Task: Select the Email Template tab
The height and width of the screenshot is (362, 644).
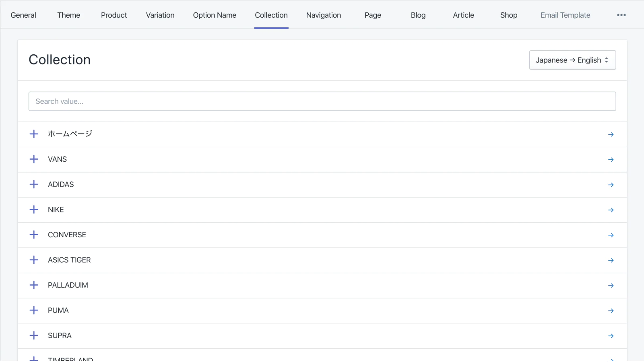Action: (x=565, y=15)
